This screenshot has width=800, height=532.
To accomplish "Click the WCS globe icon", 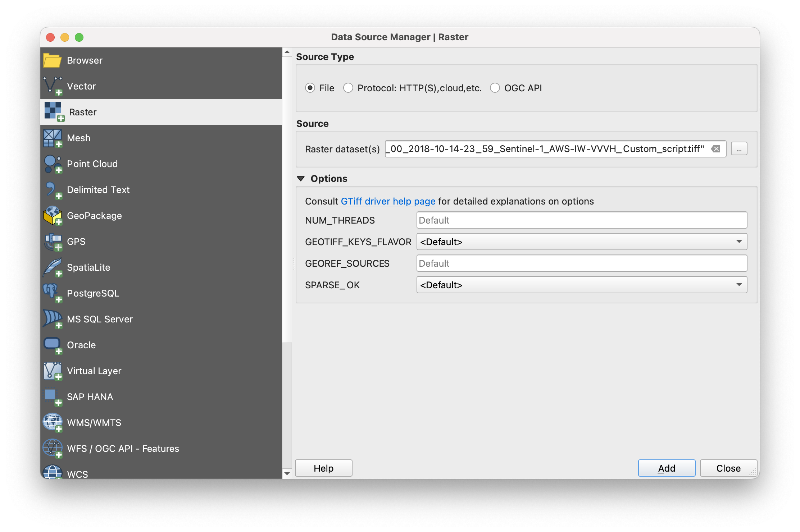I will tap(53, 472).
